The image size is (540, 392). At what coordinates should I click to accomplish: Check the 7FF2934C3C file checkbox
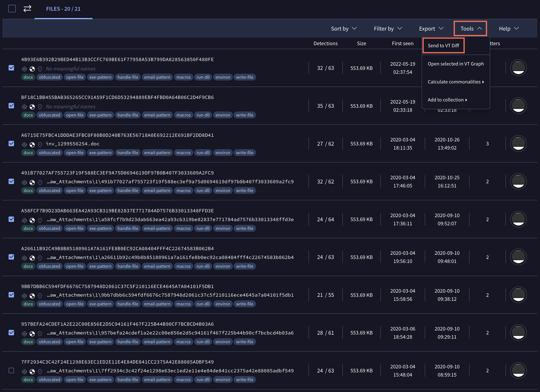point(11,370)
